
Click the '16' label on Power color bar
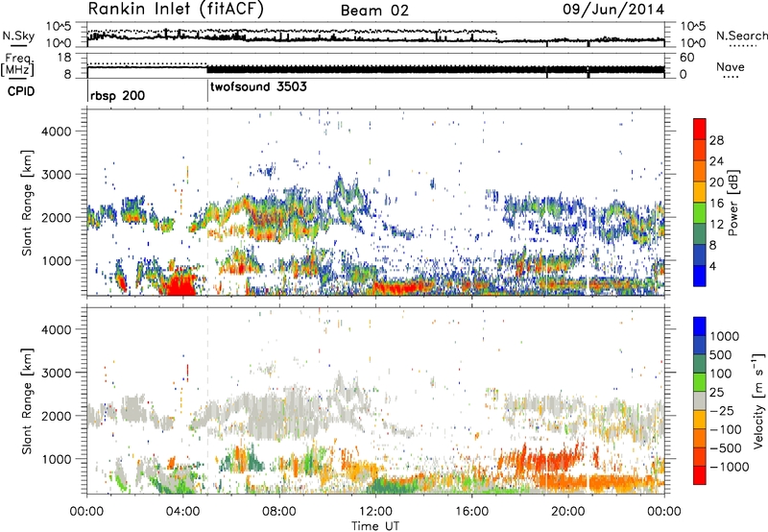[716, 204]
